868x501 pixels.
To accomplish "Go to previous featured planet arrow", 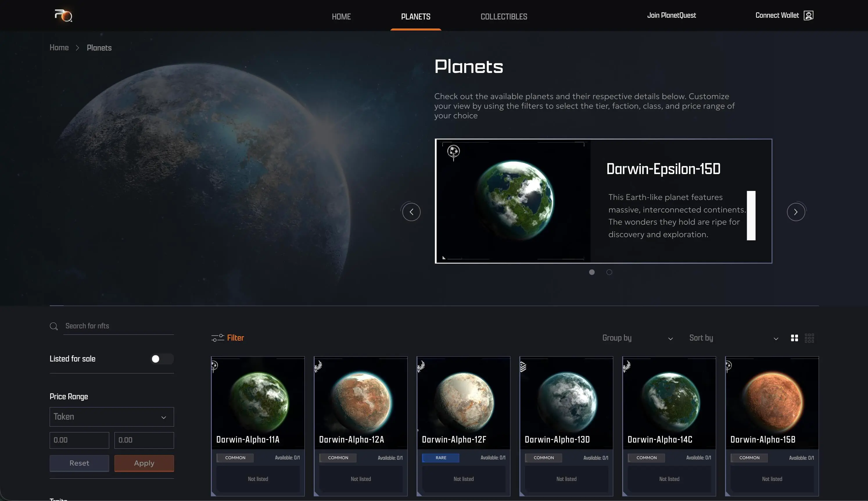I will [x=411, y=212].
